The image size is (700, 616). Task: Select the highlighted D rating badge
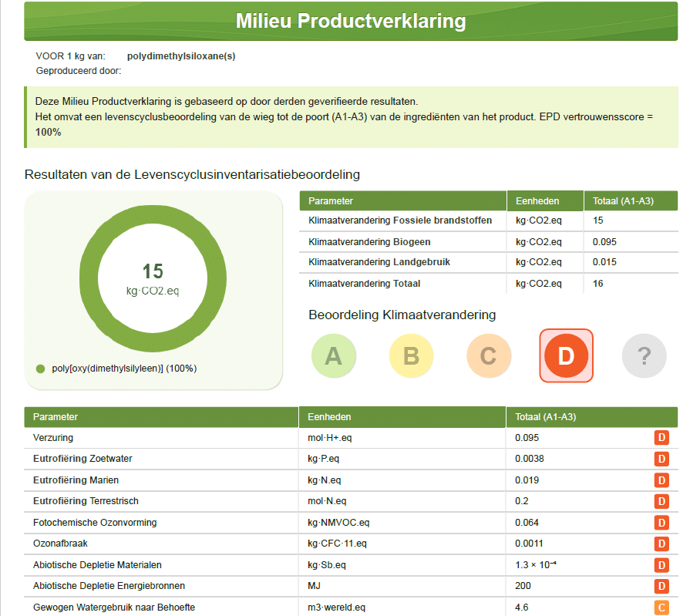point(566,355)
